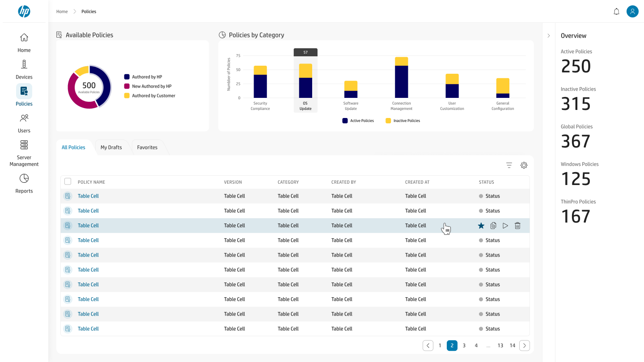Image resolution: width=644 pixels, height=362 pixels.
Task: Switch to the All Policies tab
Action: 73,147
